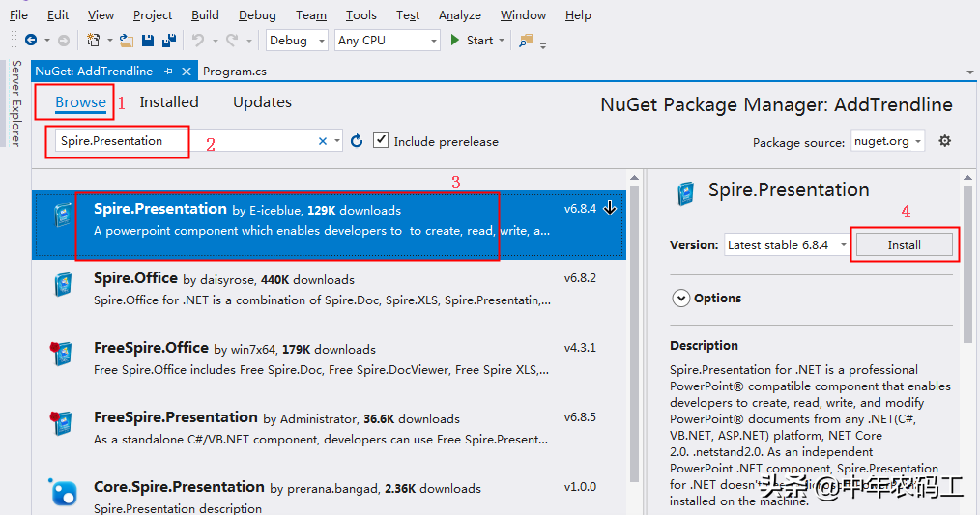The image size is (980, 515).
Task: Click the New Project toolbar icon
Action: click(93, 40)
